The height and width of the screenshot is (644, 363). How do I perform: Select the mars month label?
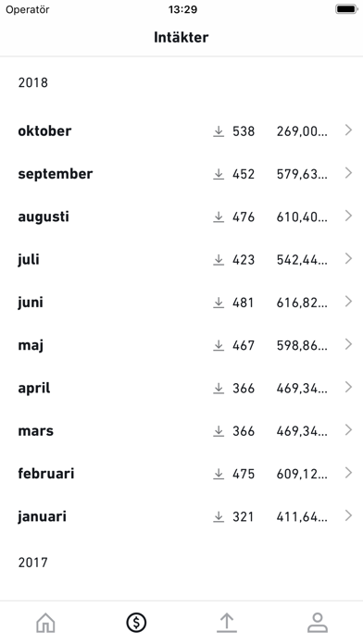36,431
